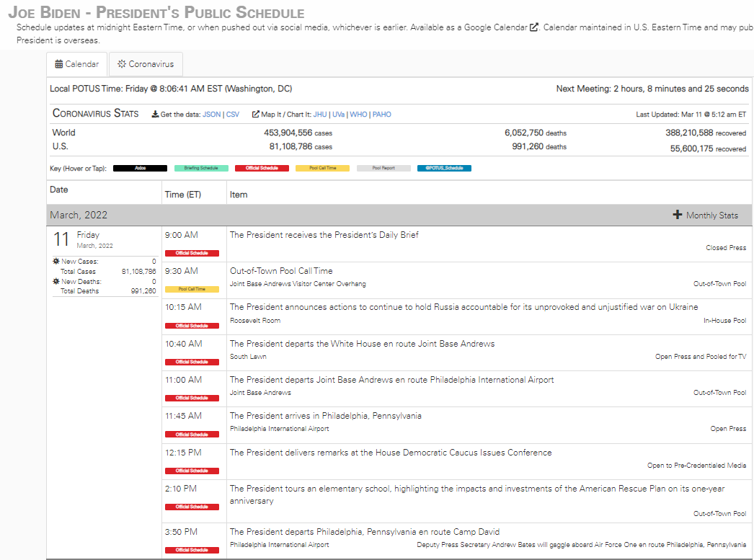
Task: Click the 'South Lawn' location text
Action: [x=248, y=357]
